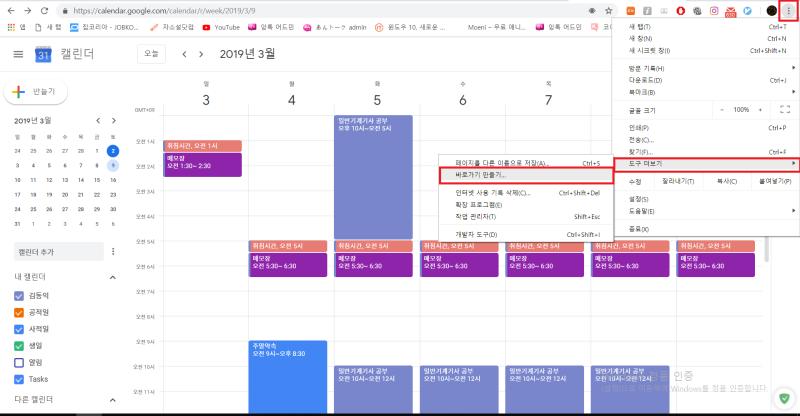This screenshot has height=416, width=800.
Task: Go to previous month in mini calendar
Action: 98,121
